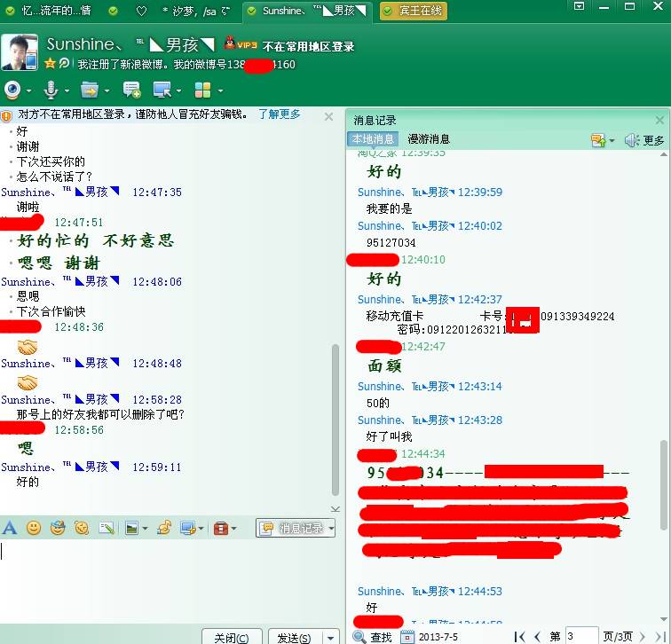Viewport: 671px width, 644px height.
Task: Click the 发送(S) send button
Action: (x=294, y=637)
